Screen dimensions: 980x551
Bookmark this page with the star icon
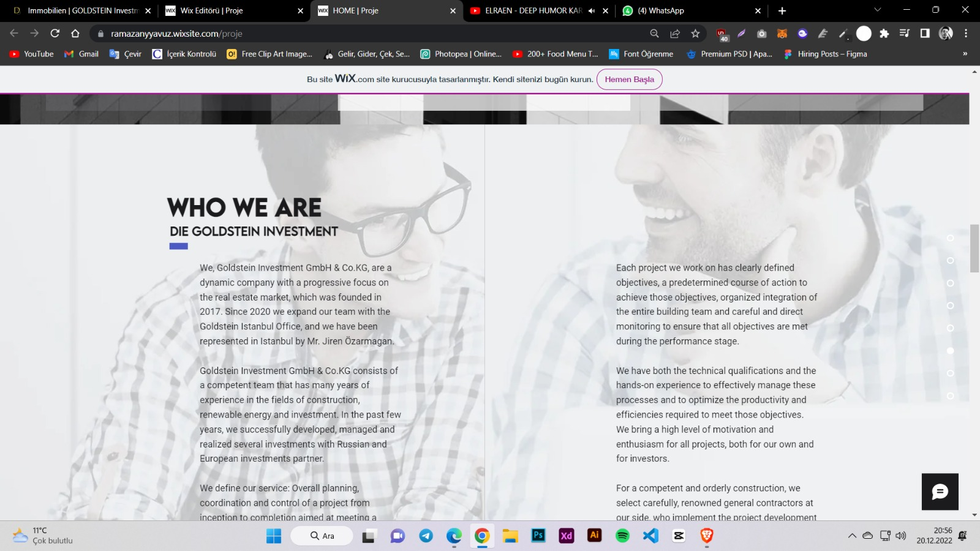click(x=695, y=34)
